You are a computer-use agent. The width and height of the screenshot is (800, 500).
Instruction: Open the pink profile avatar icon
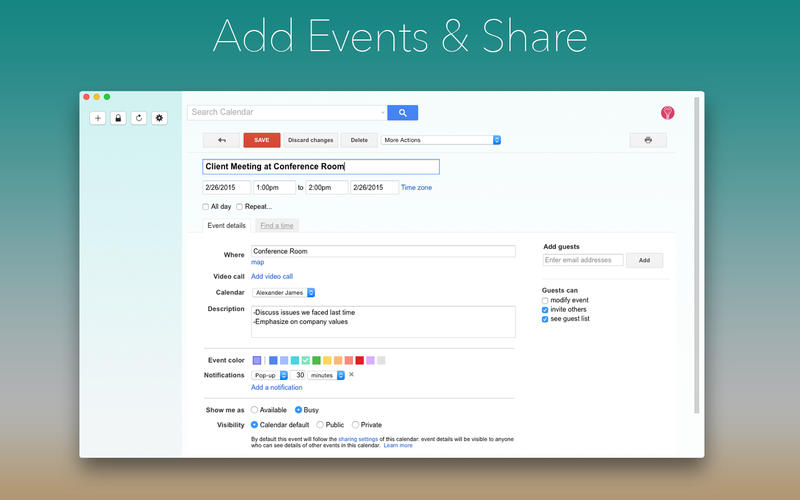pyautogui.click(x=668, y=113)
